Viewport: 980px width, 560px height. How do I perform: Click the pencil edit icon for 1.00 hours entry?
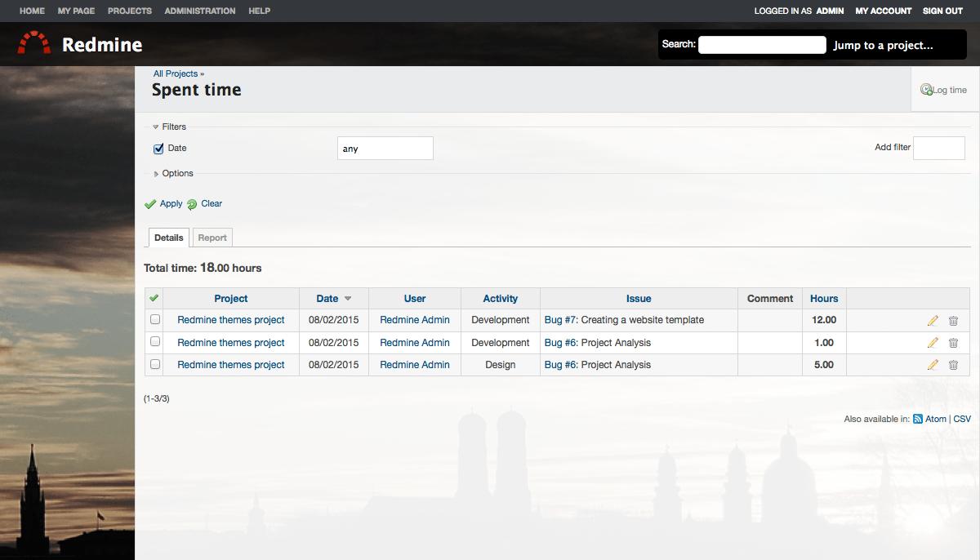[x=933, y=343]
